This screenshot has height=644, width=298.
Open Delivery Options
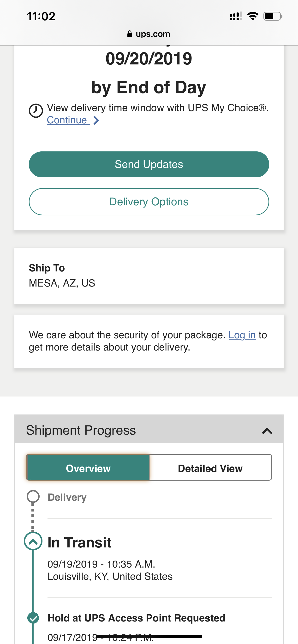point(149,202)
